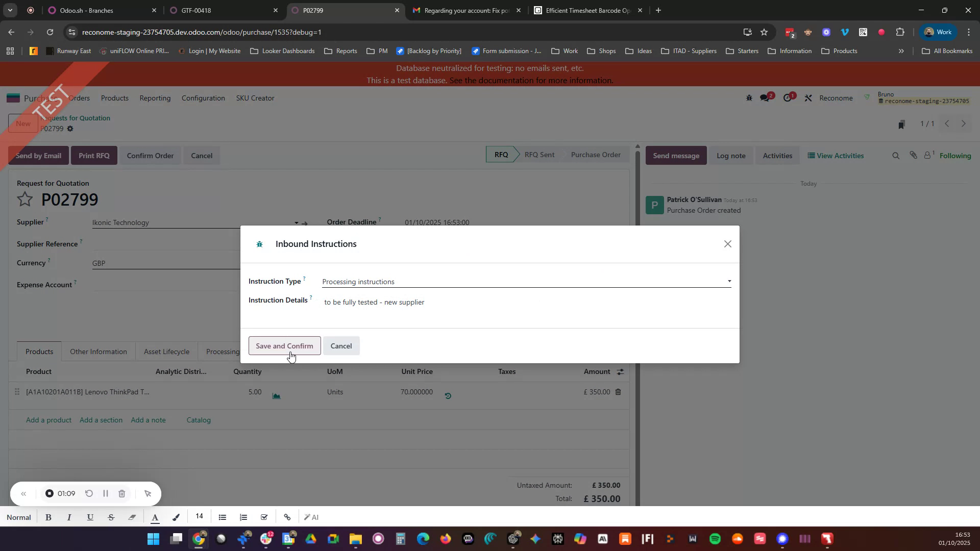Switch to the Other Information tab
This screenshot has height=551, width=980.
click(98, 352)
